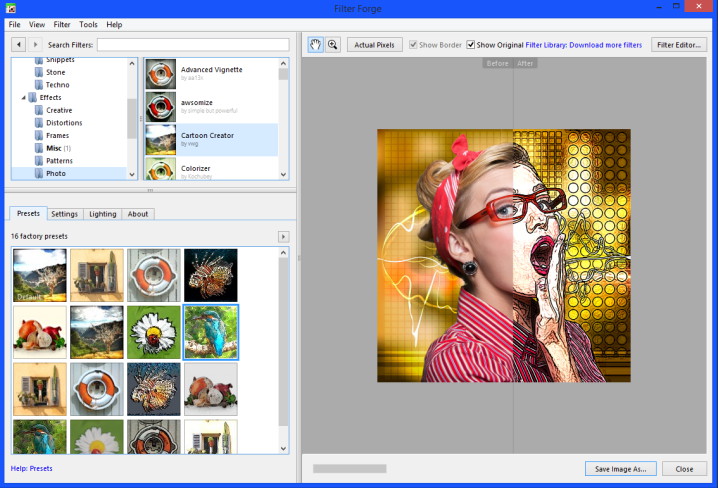Open the View menu
Screen dimensions: 718x488
(37, 25)
